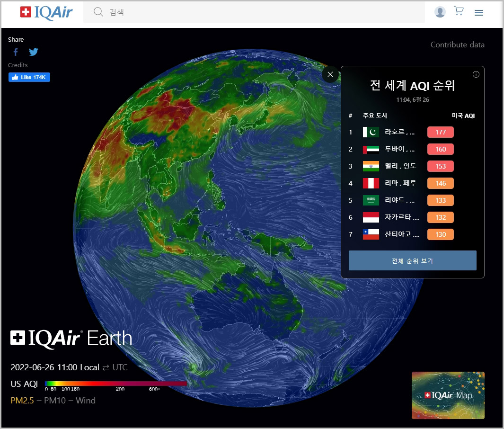
Task: Open the Credits link
Action: tap(18, 65)
